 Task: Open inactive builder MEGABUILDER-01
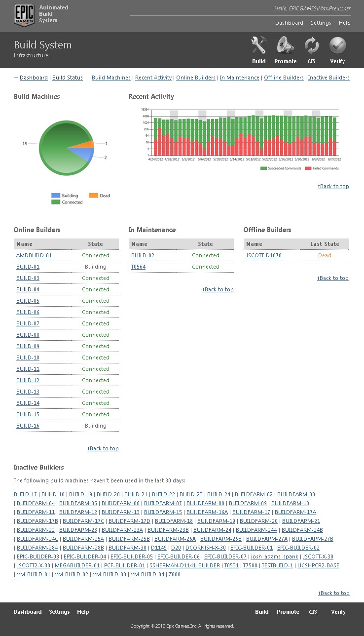[77, 565]
